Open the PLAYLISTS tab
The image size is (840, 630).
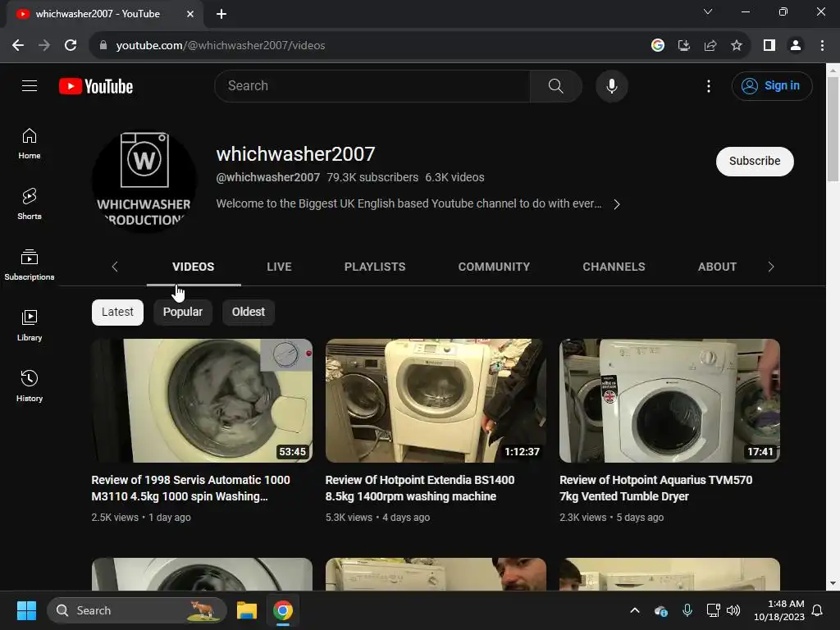pyautogui.click(x=375, y=267)
